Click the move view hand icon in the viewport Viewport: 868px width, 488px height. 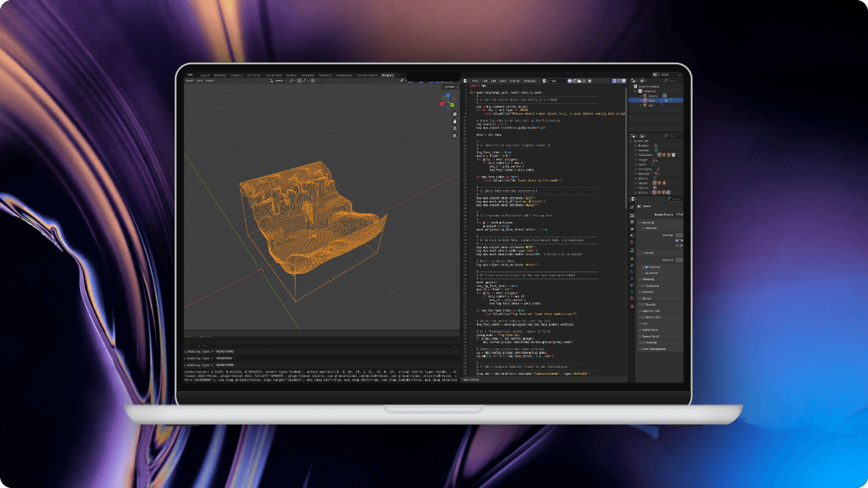click(x=455, y=121)
